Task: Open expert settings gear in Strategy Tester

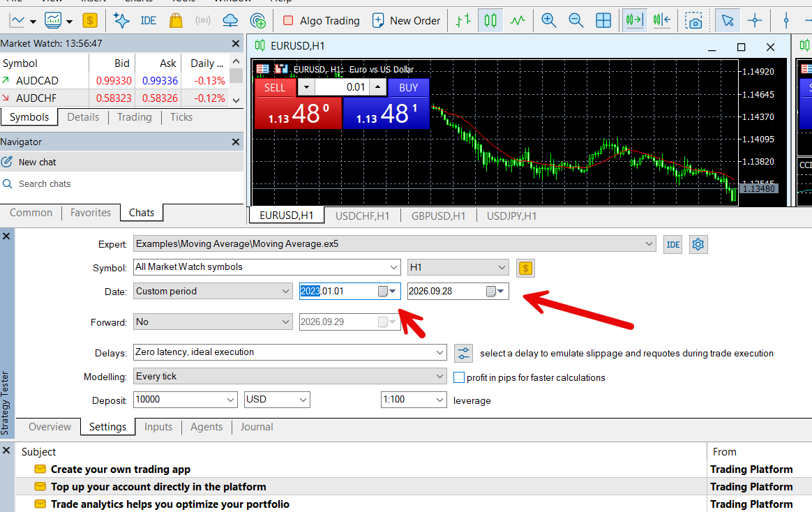Action: point(698,244)
